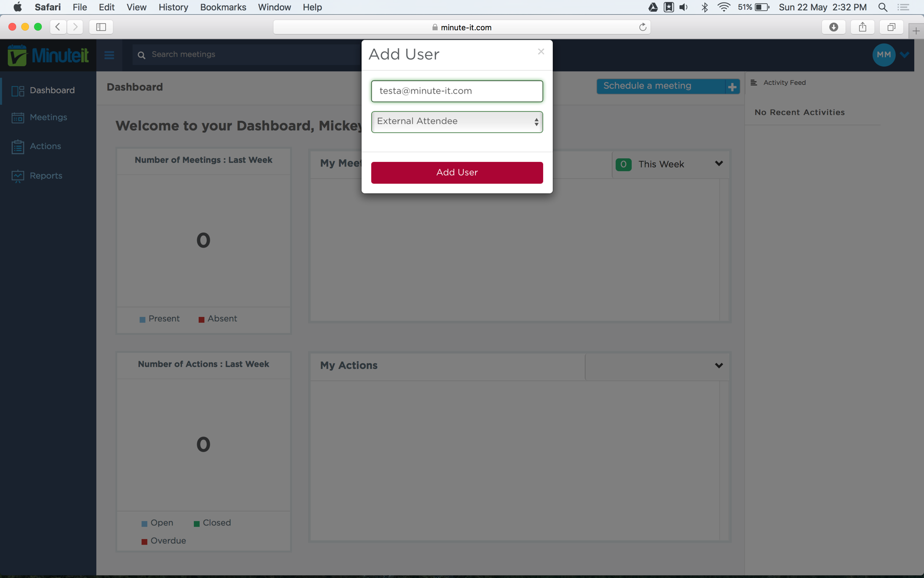Viewport: 924px width, 578px height.
Task: Click the Meetings calendar sidebar icon
Action: 18,118
